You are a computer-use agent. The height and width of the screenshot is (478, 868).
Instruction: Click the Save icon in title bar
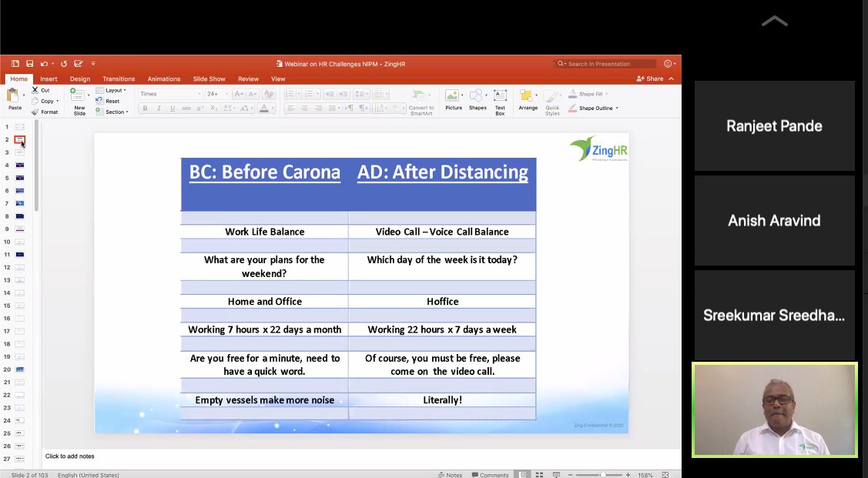point(30,64)
